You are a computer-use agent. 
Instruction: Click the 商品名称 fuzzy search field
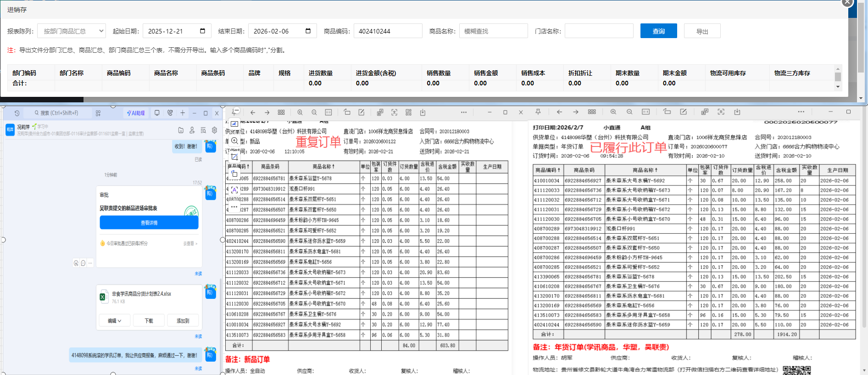point(493,31)
